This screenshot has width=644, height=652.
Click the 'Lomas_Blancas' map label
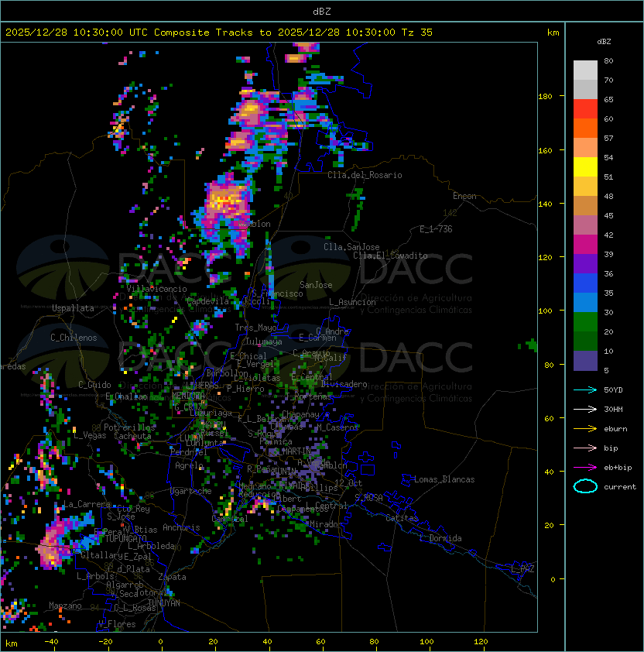(444, 479)
